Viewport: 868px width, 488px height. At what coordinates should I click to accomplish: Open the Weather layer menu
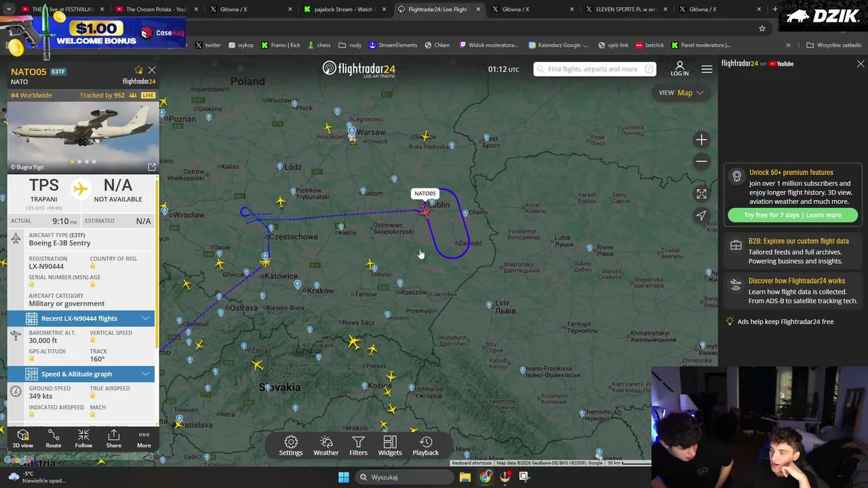coord(326,446)
